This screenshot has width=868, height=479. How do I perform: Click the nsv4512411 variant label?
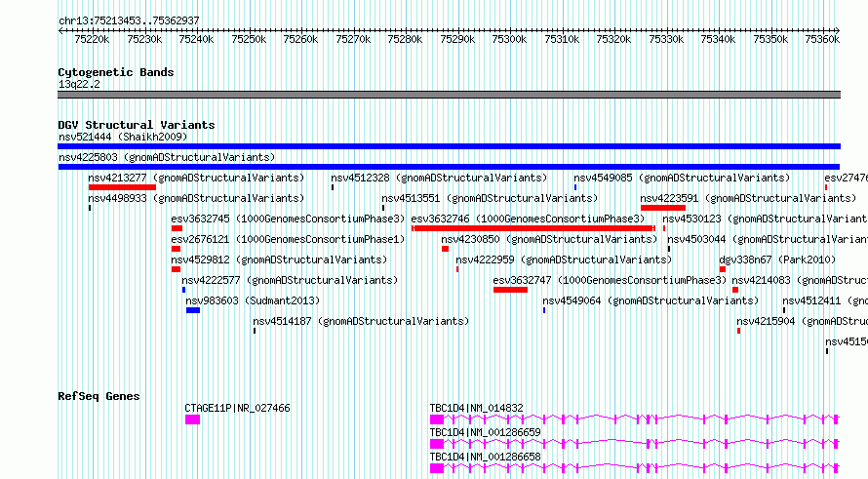coord(825,300)
